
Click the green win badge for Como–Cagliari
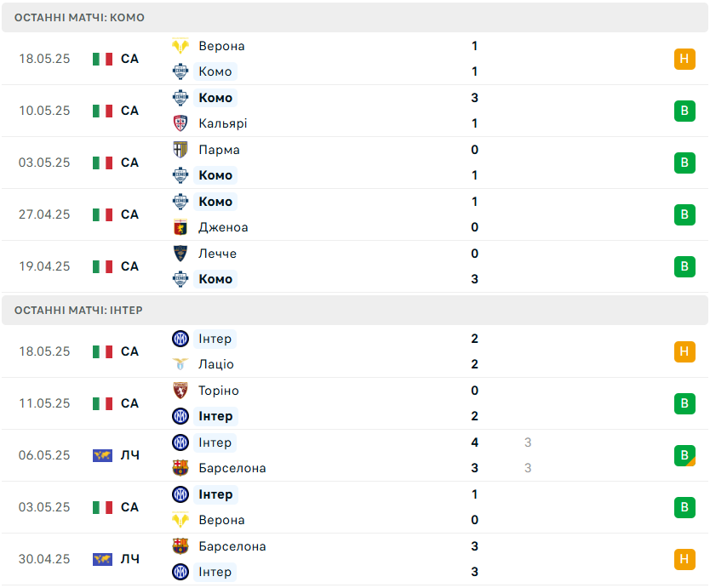(x=684, y=111)
